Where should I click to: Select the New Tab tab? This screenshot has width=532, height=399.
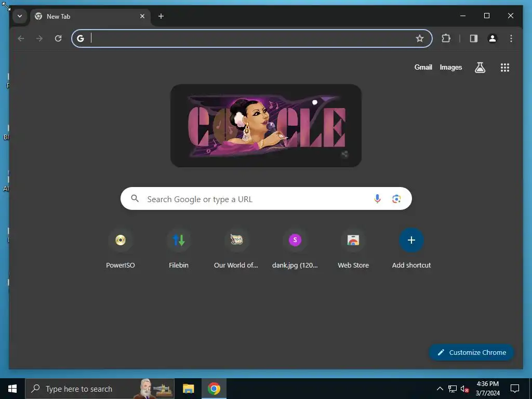[x=90, y=16]
